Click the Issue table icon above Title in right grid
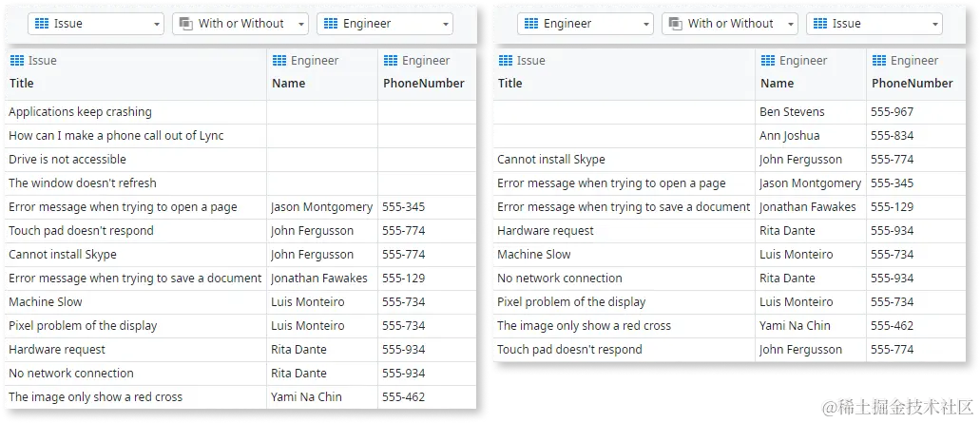Image resolution: width=980 pixels, height=423 pixels. 506,61
